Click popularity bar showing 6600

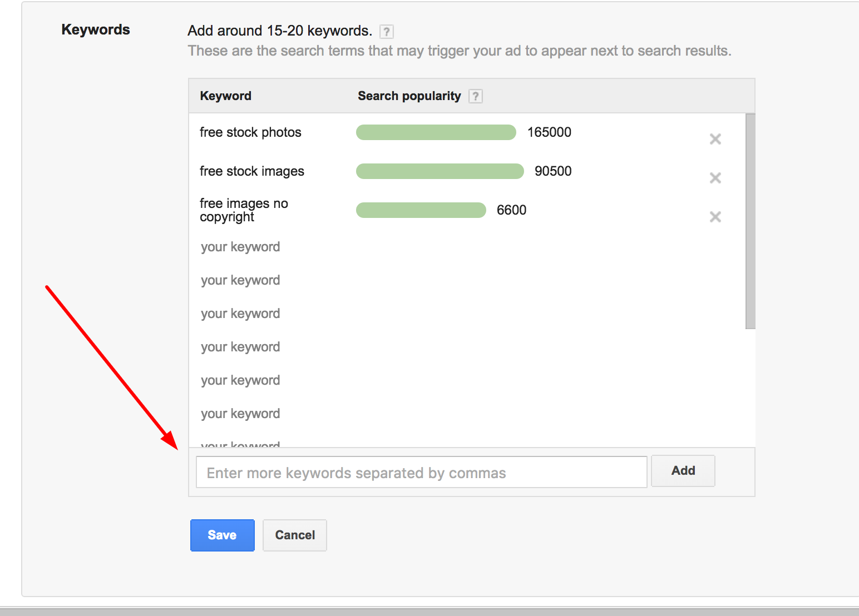coord(421,210)
